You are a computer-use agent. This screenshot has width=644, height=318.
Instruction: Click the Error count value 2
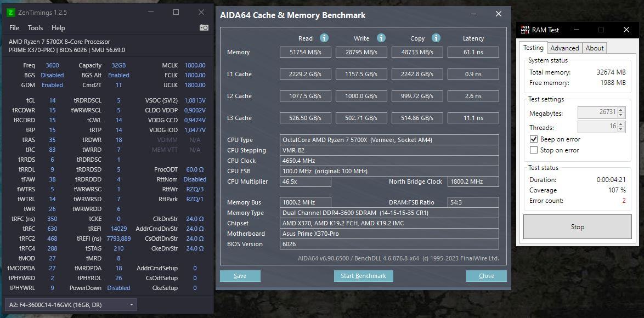624,201
